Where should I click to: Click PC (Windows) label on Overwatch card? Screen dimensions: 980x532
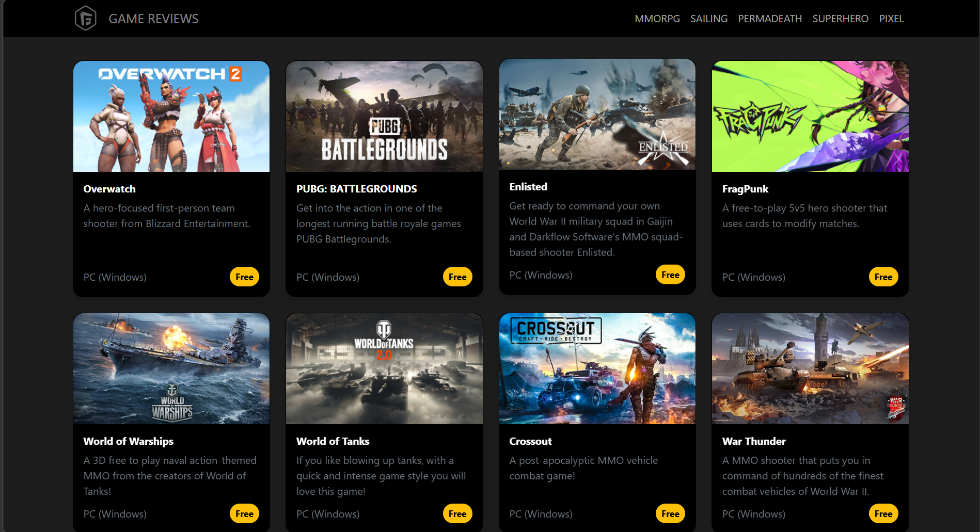click(x=115, y=277)
